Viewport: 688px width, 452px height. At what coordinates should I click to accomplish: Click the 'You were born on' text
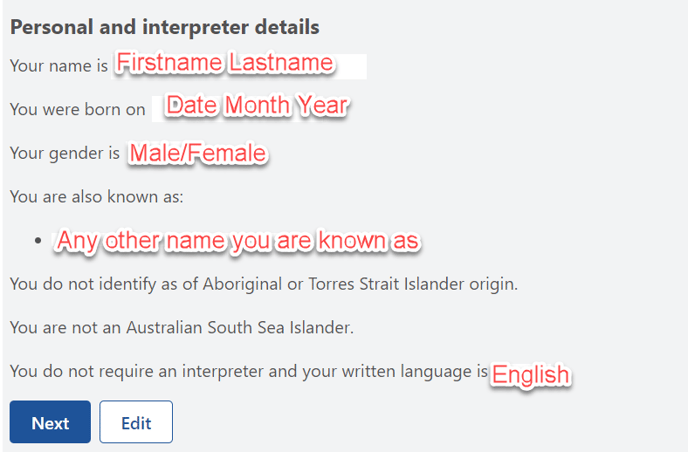click(x=77, y=109)
